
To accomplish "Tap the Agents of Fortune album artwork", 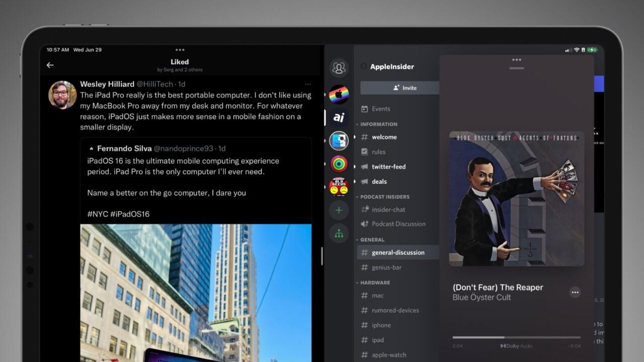I will tap(516, 199).
